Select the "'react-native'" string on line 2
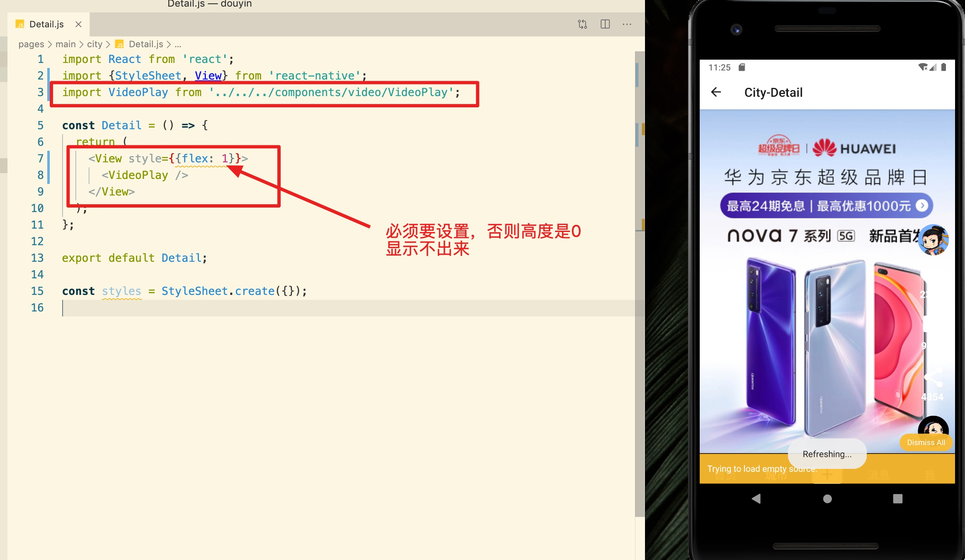The height and width of the screenshot is (560, 965). tap(315, 76)
